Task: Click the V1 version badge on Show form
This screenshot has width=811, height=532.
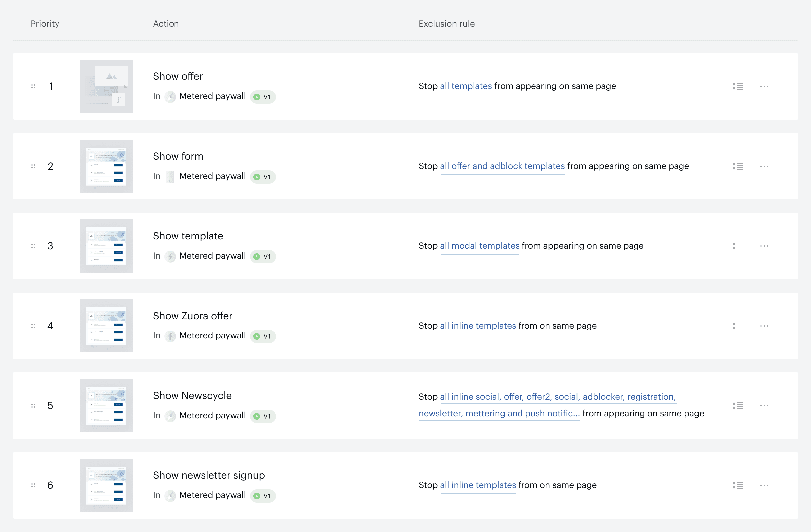Action: click(x=263, y=177)
